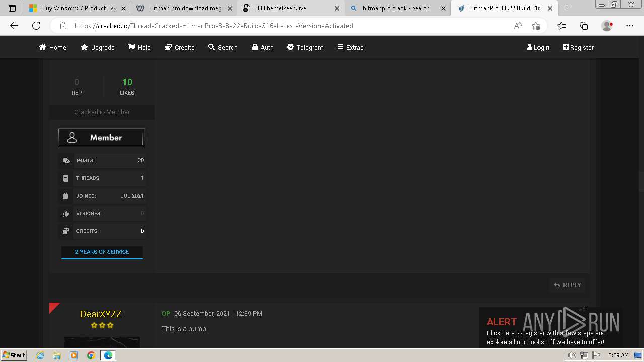Open File Explorer from taskbar
Screen dimensions: 644x362
pyautogui.click(x=57, y=355)
